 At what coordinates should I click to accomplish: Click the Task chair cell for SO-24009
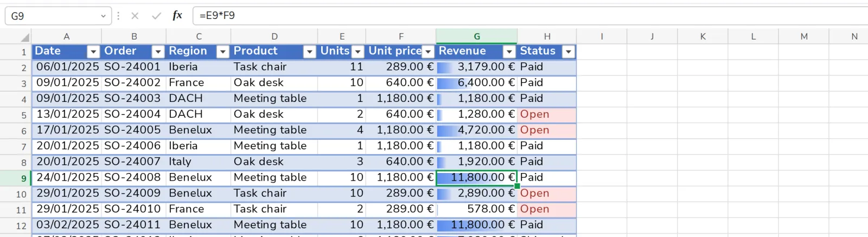pos(275,193)
